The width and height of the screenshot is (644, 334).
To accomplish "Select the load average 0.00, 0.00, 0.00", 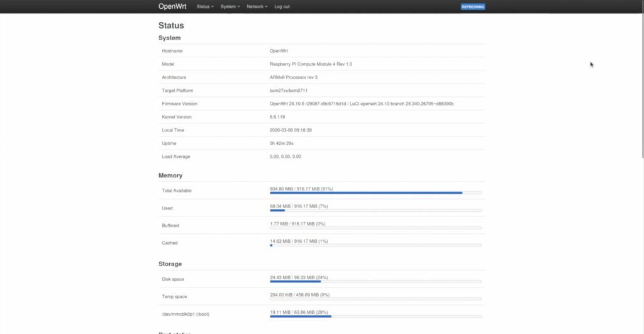I will coord(285,157).
